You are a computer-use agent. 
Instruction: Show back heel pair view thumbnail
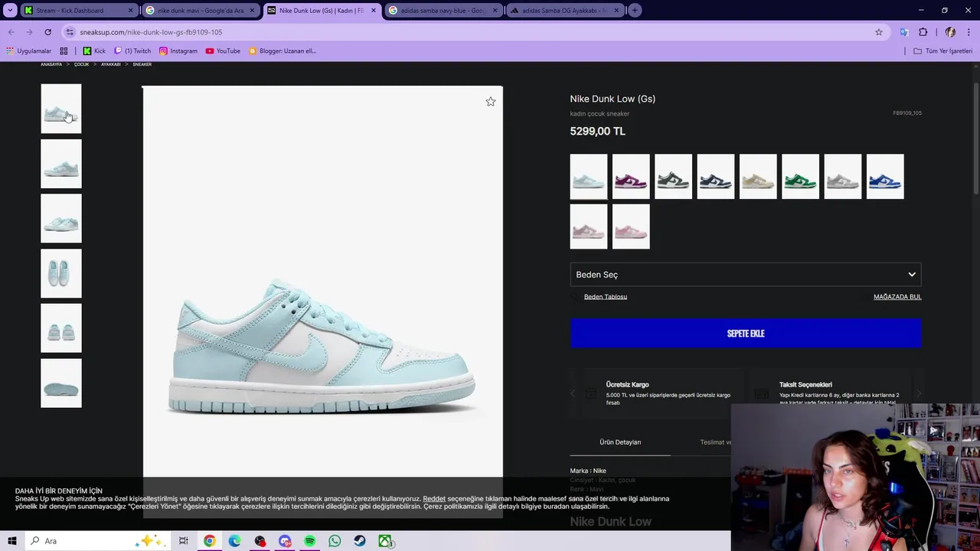[61, 328]
